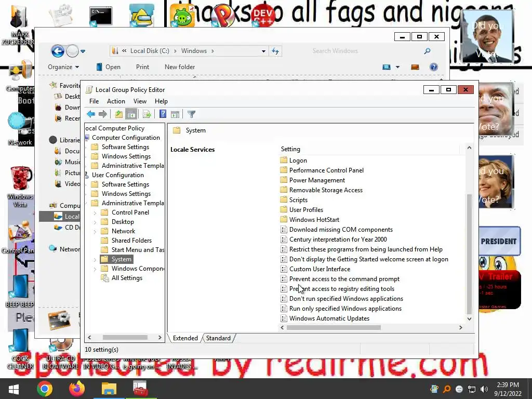Click the red toolbox taskbar icon
This screenshot has width=532, height=399.
pos(140,389)
